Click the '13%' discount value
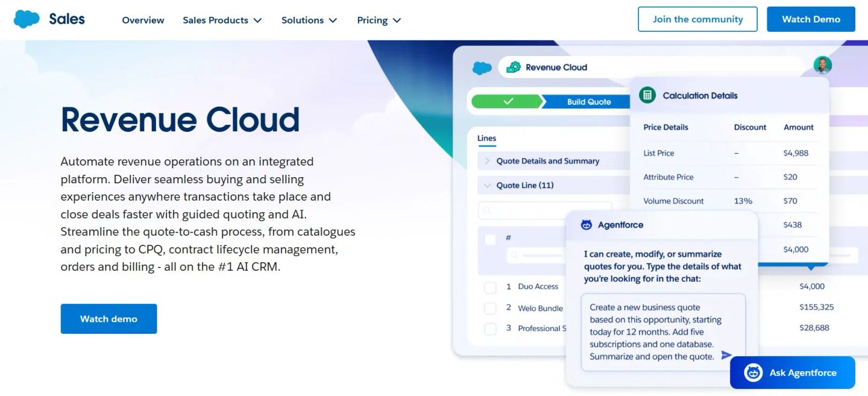 [x=743, y=201]
